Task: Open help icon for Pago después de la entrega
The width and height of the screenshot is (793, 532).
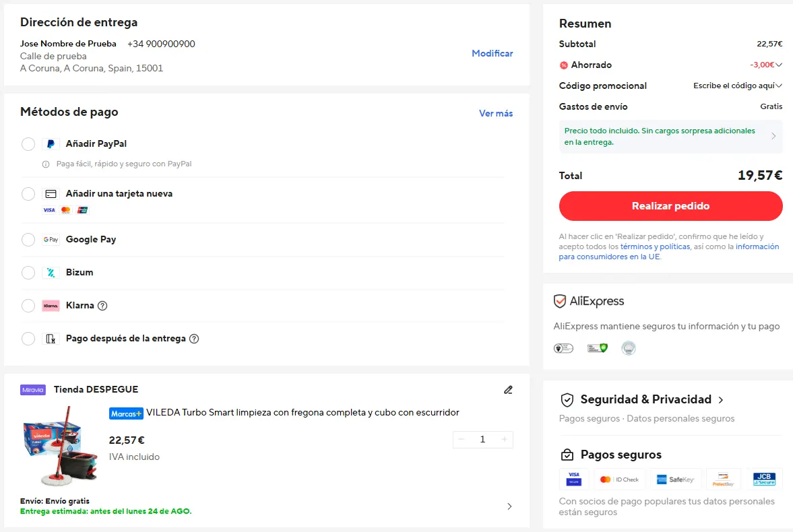Action: (194, 339)
